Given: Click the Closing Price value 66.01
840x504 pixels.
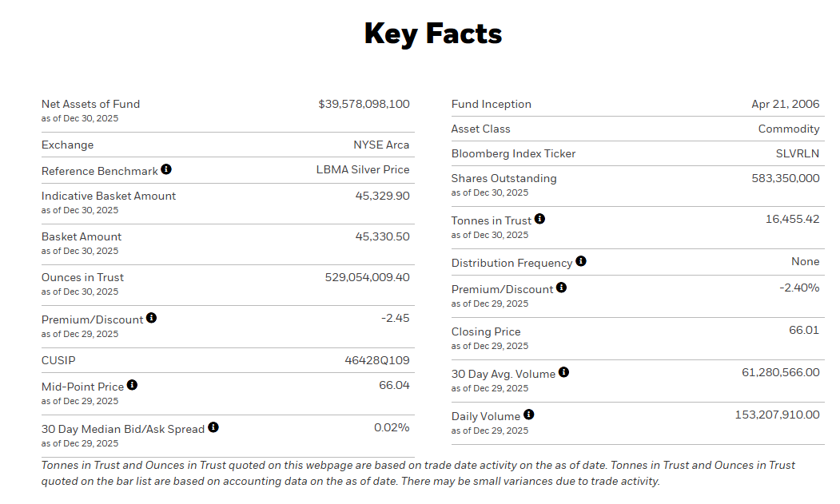Looking at the screenshot, I should pyautogui.click(x=804, y=330).
